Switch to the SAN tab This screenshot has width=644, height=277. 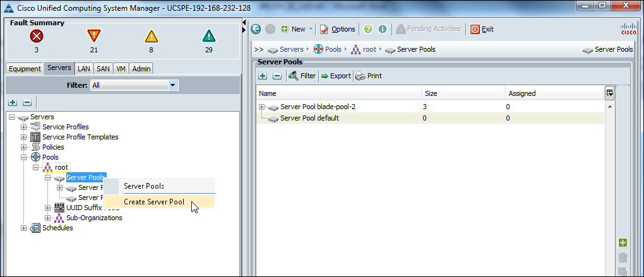103,69
